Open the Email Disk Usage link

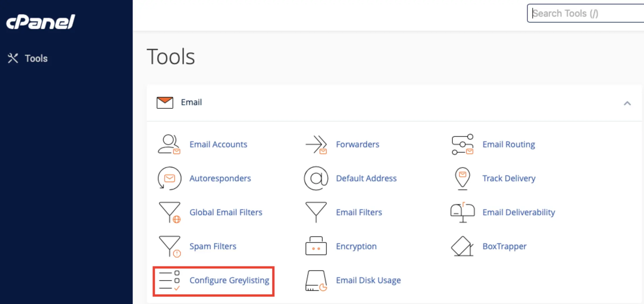368,280
